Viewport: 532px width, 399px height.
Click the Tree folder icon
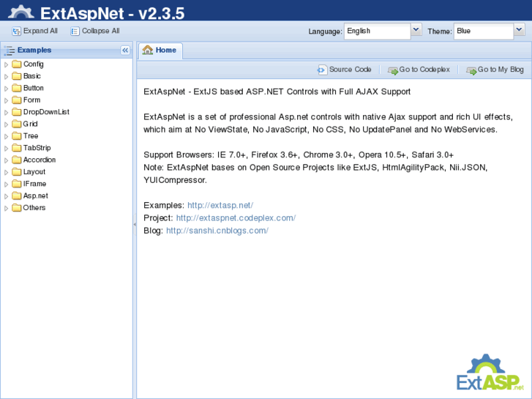coord(17,136)
